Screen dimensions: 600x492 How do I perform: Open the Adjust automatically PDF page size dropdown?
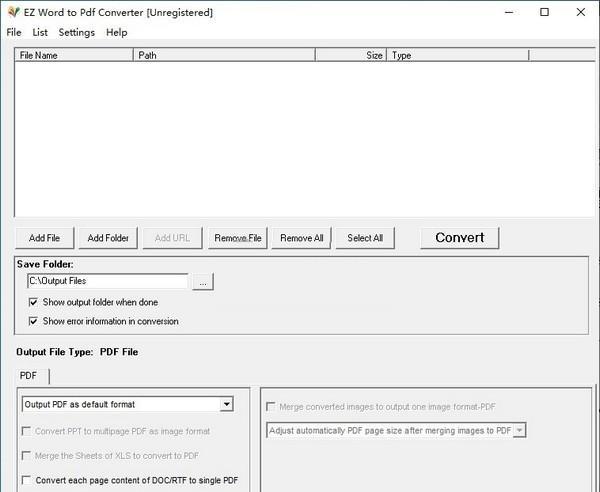click(x=396, y=430)
